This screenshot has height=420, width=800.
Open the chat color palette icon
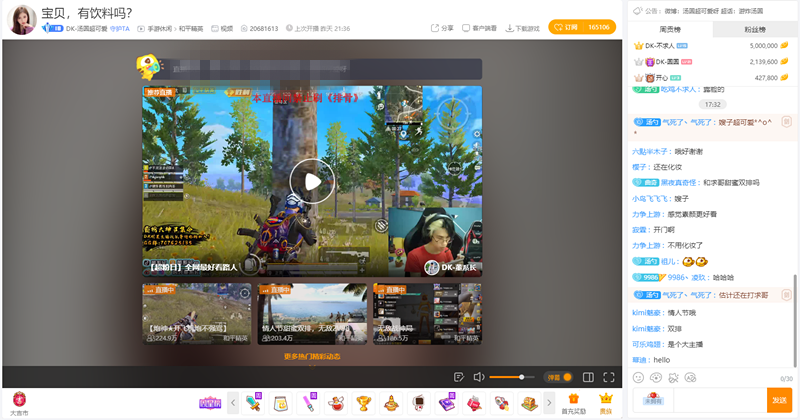(656, 378)
